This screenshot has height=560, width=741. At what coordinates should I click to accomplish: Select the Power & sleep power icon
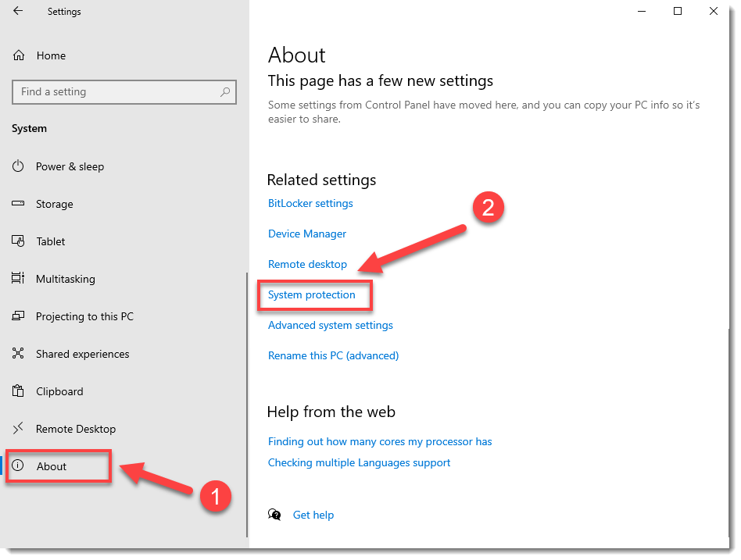click(18, 166)
